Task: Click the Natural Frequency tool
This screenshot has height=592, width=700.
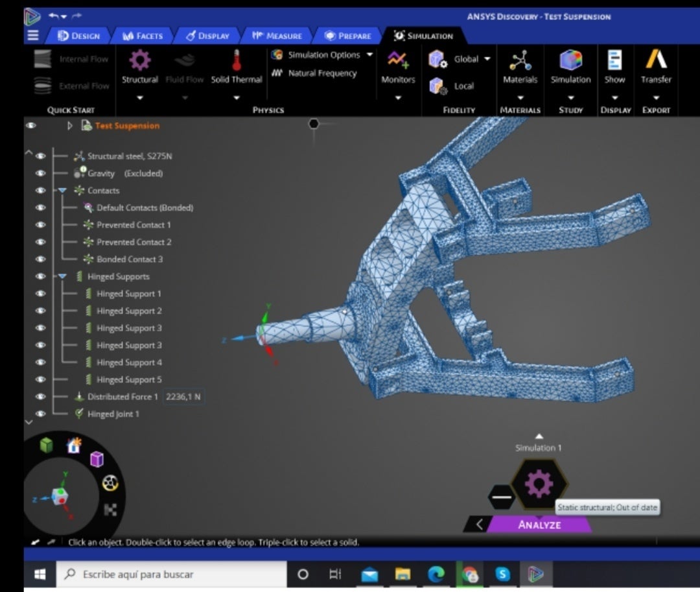Action: [314, 73]
